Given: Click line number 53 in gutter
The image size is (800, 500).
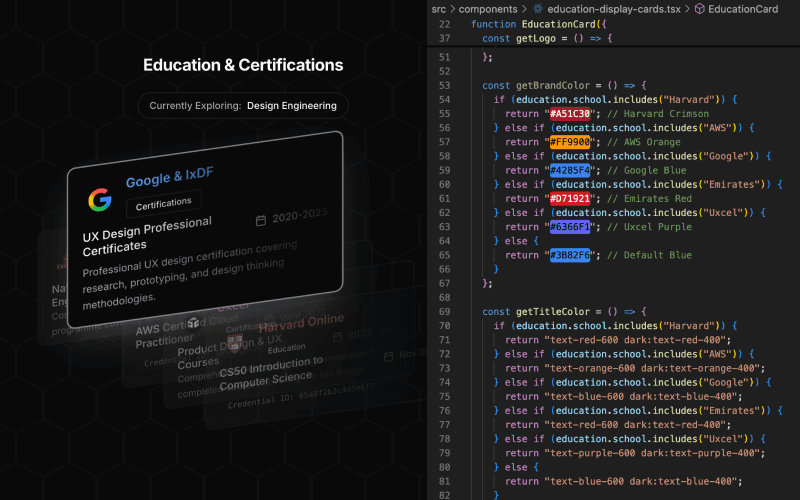Looking at the screenshot, I should (x=444, y=85).
